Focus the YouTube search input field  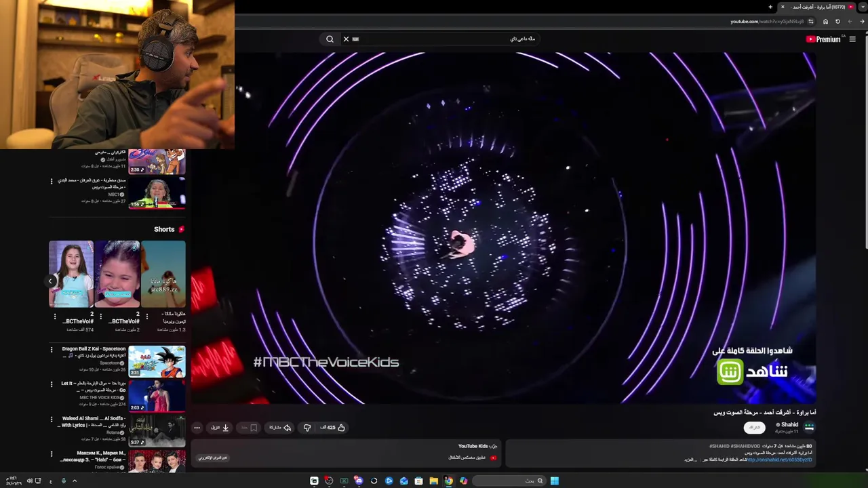tap(444, 39)
